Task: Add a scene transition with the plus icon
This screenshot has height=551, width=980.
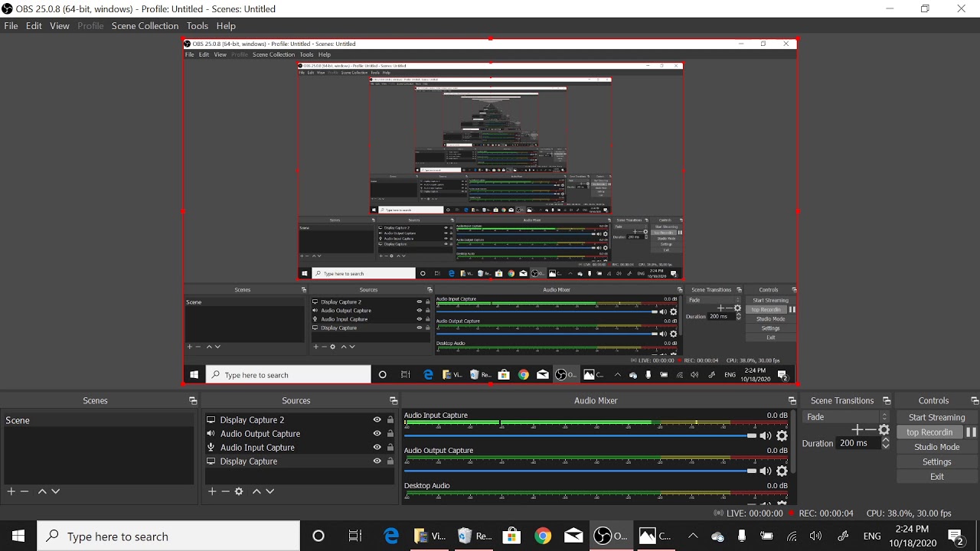Action: 857,430
